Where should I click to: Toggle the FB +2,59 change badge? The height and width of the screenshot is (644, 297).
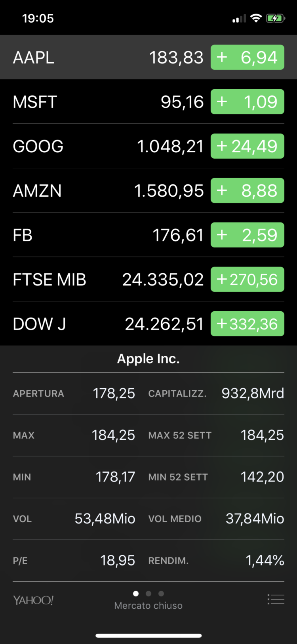click(x=247, y=235)
